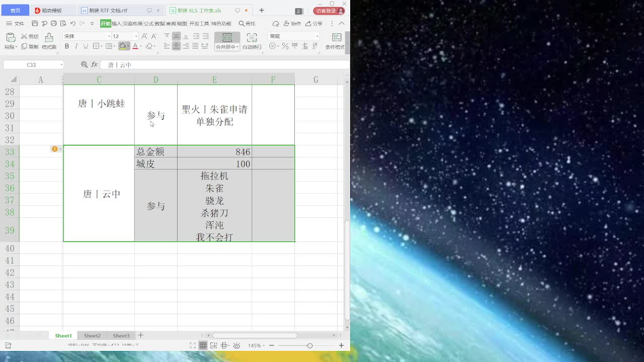Viewport: 644px width, 362px height.
Task: Open the Paste options dropdown arrow
Action: (17, 47)
